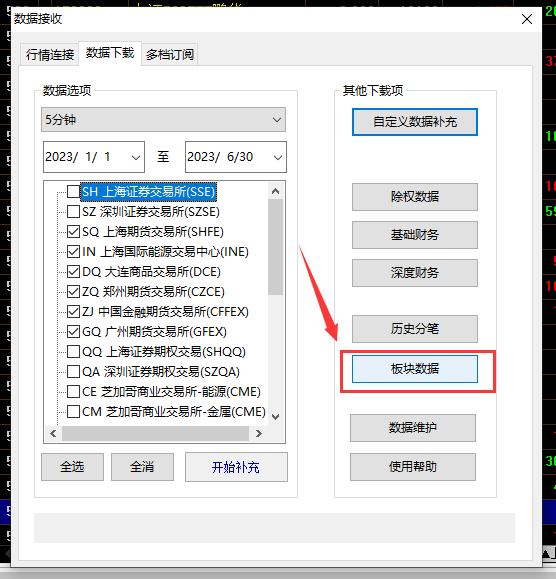Screen dimensions: 556x579
Task: Check the SH 上海证券交易所(SSE) checkbox
Action: [73, 192]
